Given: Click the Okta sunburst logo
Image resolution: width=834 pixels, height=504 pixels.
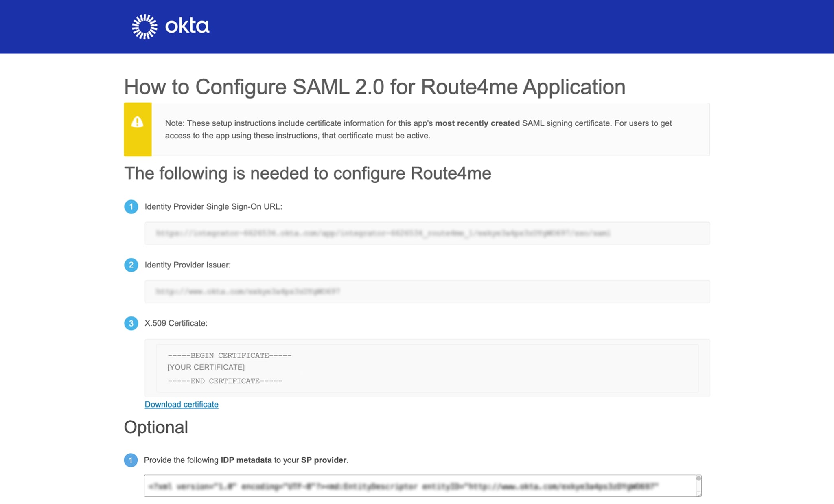Looking at the screenshot, I should (144, 25).
